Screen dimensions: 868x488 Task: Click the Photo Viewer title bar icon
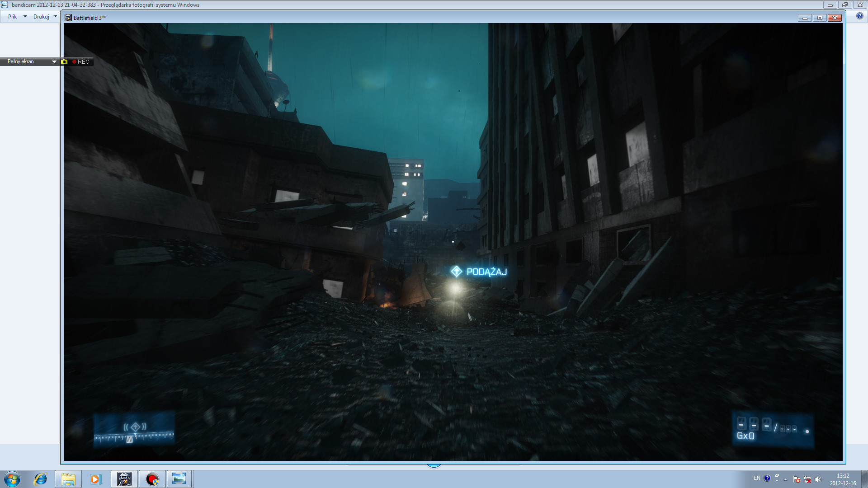(5, 5)
